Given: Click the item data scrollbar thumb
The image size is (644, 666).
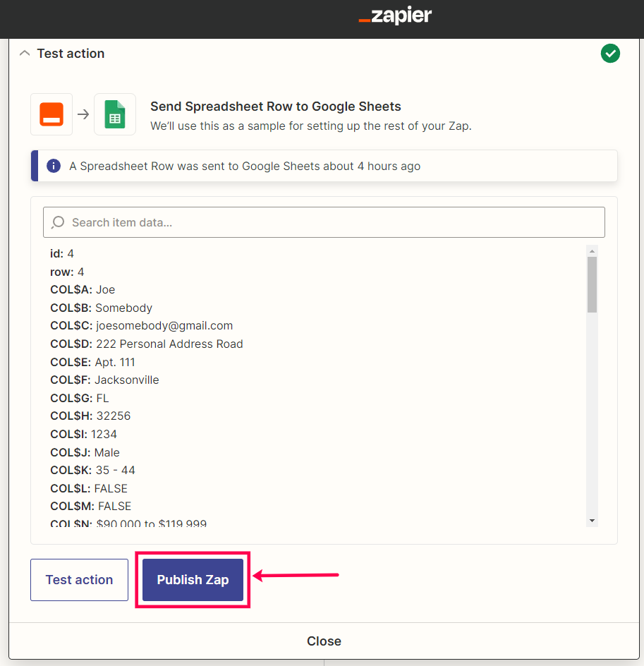Looking at the screenshot, I should tap(592, 284).
